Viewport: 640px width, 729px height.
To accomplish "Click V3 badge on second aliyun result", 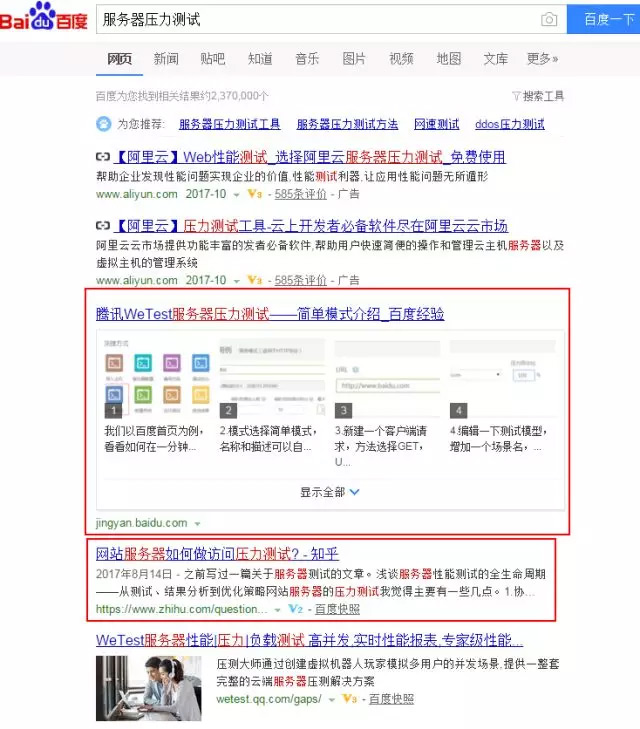I will point(255,280).
